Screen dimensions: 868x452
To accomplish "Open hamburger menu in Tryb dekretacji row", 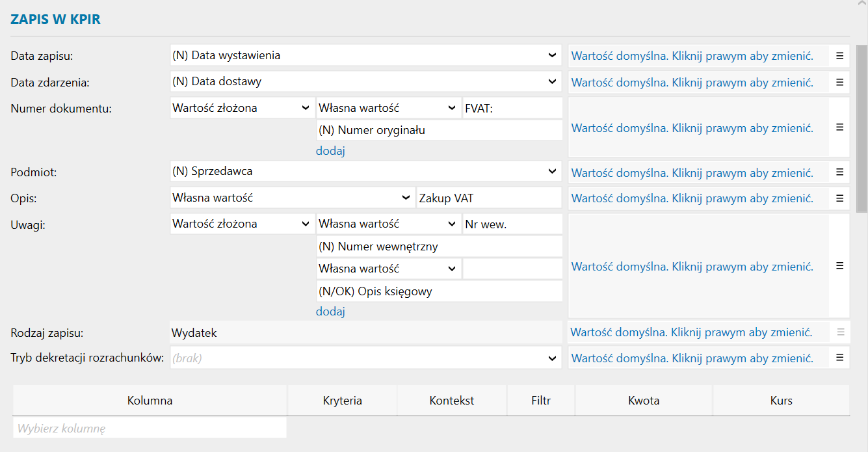I will [x=839, y=358].
